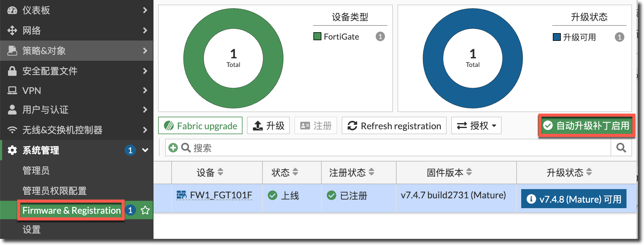The image size is (644, 245).
Task: Open the 管理员 submenu item
Action: [x=36, y=170]
